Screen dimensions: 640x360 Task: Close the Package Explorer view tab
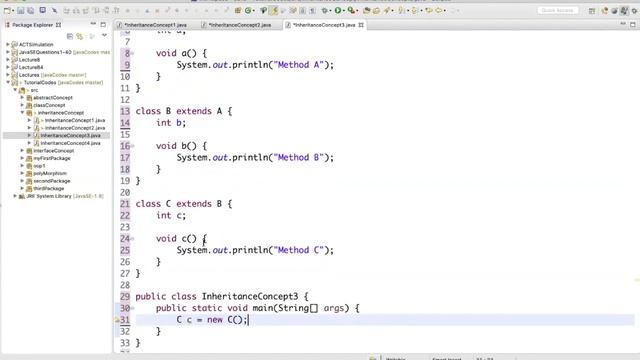point(58,25)
